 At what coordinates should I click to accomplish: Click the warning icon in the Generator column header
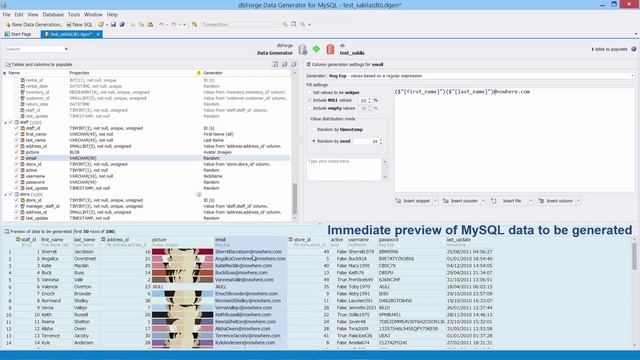click(x=199, y=73)
